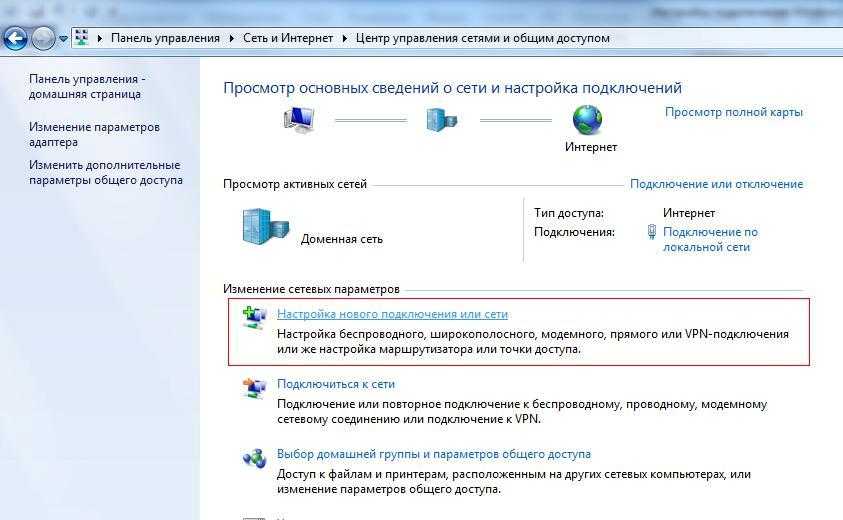This screenshot has height=520, width=843.
Task: Select the Интернет access type value
Action: click(x=689, y=213)
